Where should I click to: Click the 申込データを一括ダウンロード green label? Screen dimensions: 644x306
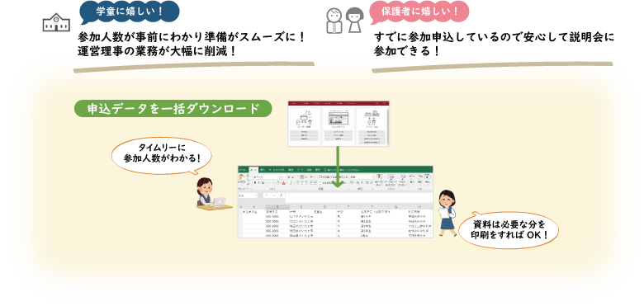(x=173, y=109)
